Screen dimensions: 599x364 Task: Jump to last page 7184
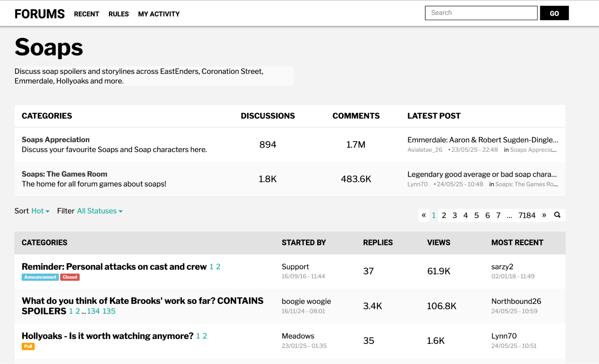tap(527, 215)
